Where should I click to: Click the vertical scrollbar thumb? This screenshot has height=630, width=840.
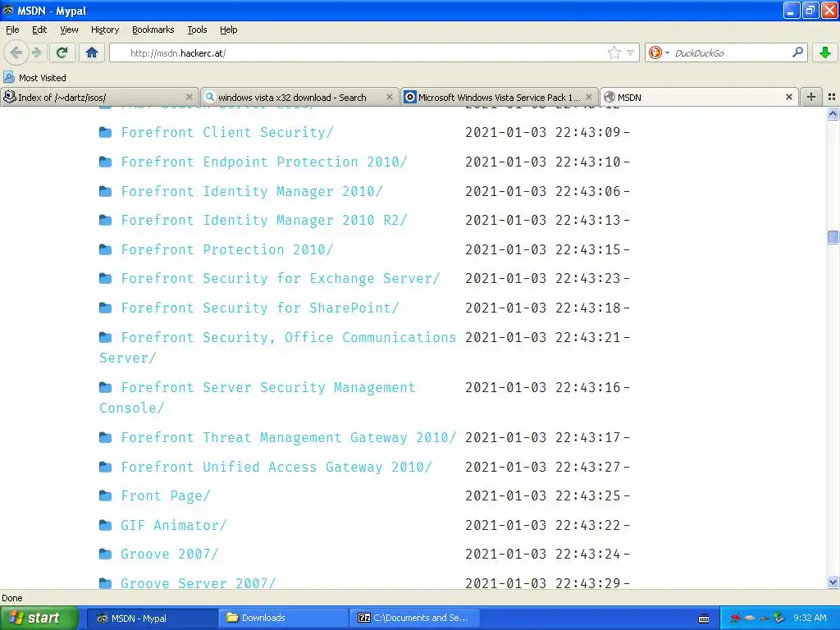[833, 237]
